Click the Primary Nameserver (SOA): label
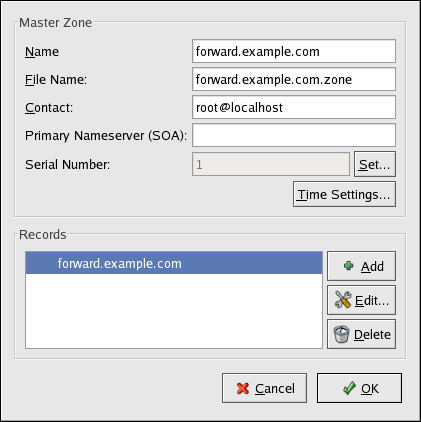 click(106, 136)
